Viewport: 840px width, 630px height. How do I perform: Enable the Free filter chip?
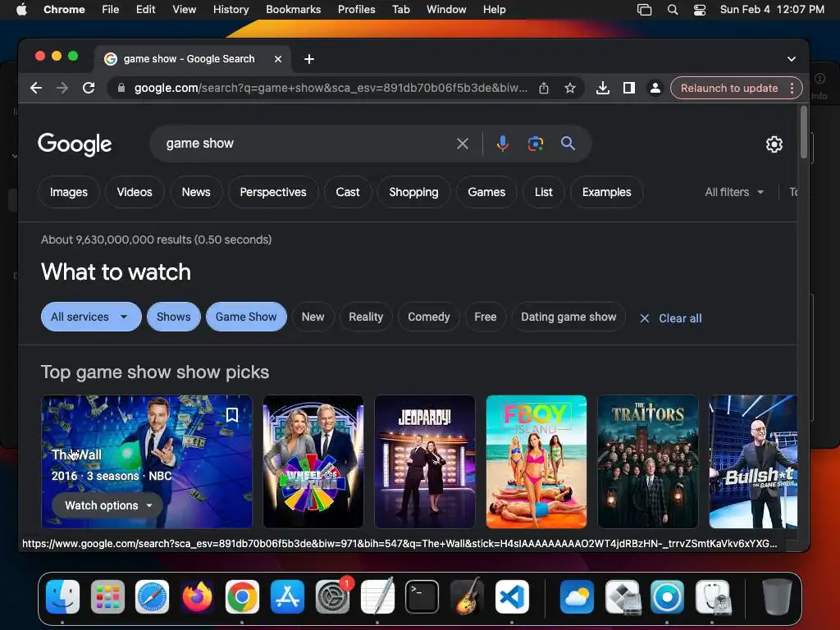pos(486,317)
